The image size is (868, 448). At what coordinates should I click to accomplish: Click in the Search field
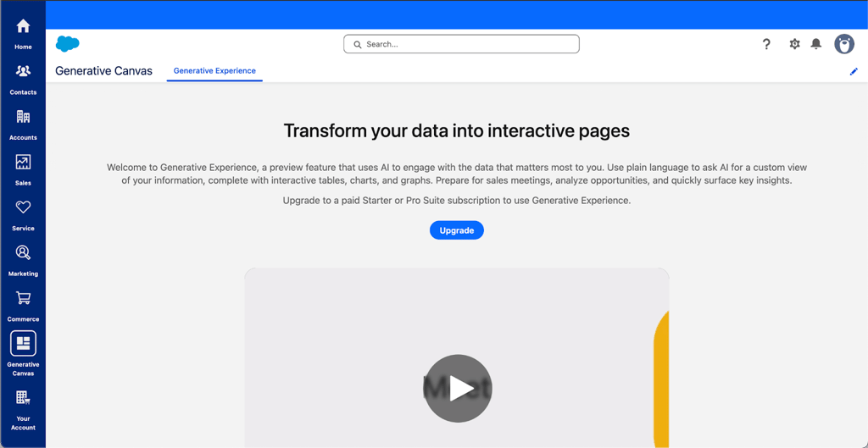coord(461,44)
